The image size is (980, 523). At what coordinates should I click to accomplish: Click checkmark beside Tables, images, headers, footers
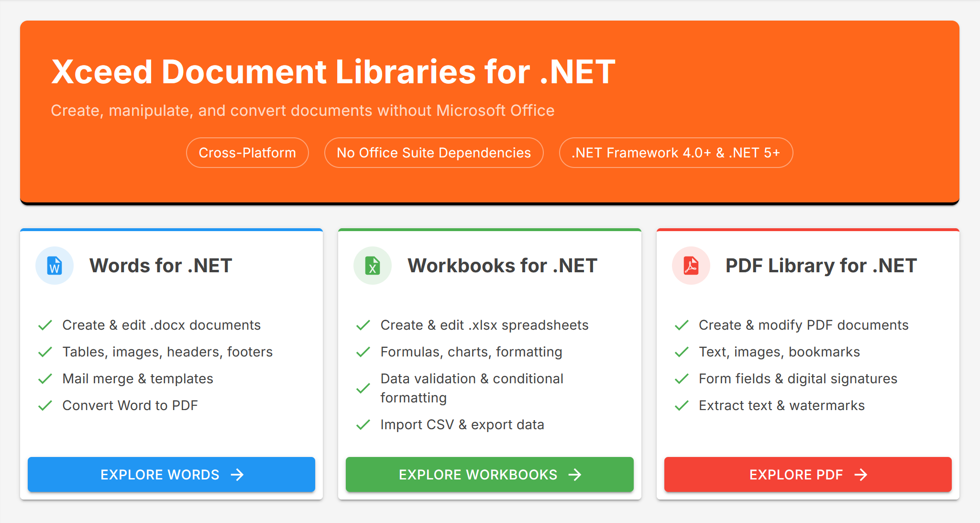pos(45,352)
